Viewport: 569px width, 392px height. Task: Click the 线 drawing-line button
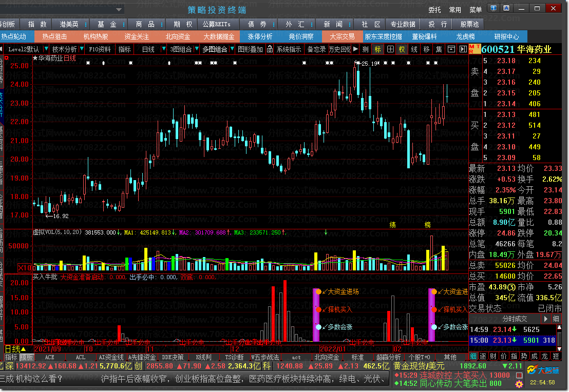click(414, 49)
